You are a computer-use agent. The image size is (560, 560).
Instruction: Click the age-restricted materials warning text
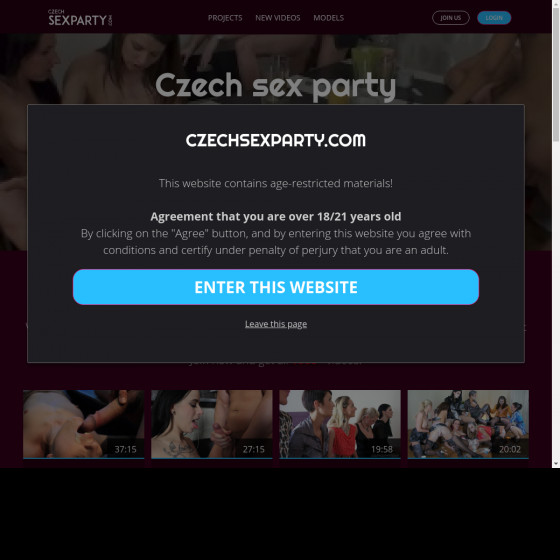[276, 183]
